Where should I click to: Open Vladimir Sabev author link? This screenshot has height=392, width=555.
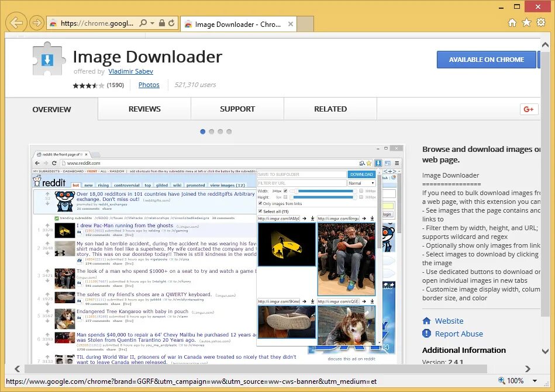click(130, 71)
